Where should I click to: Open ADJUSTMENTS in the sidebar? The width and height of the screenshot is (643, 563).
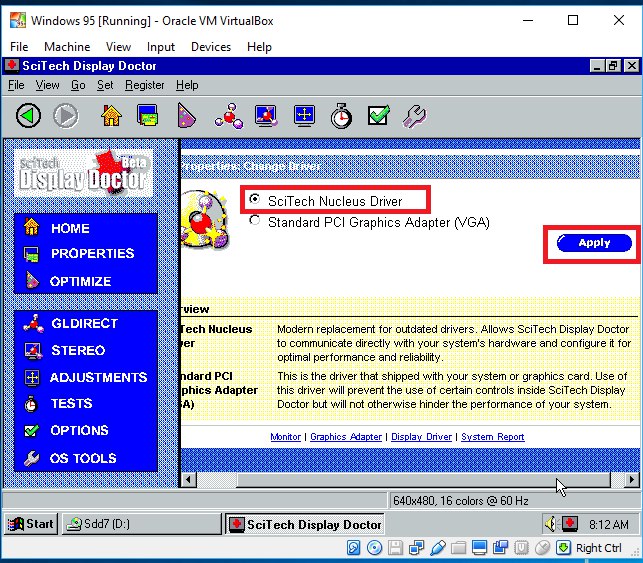pyautogui.click(x=85, y=377)
